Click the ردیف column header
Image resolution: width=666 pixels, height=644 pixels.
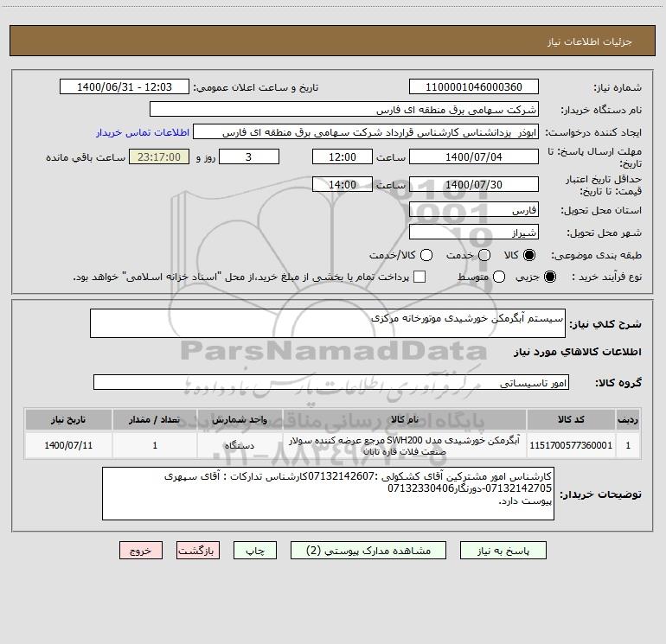(x=628, y=420)
